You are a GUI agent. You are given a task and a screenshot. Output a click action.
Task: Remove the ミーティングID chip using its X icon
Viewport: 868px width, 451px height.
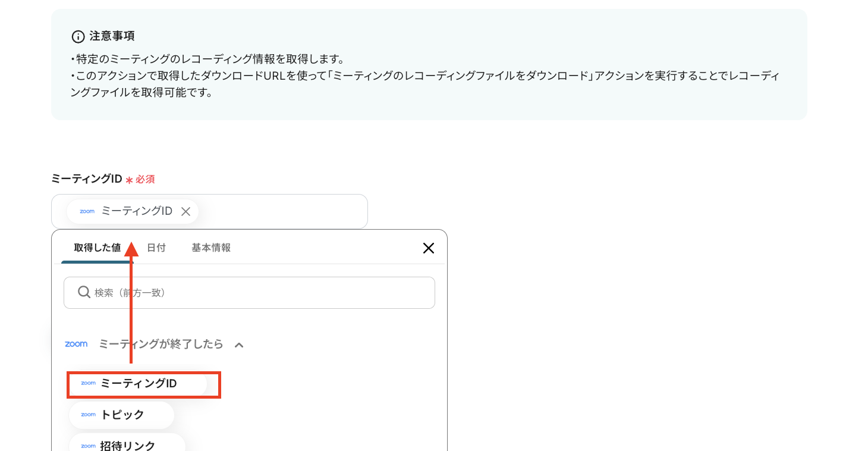click(x=186, y=211)
